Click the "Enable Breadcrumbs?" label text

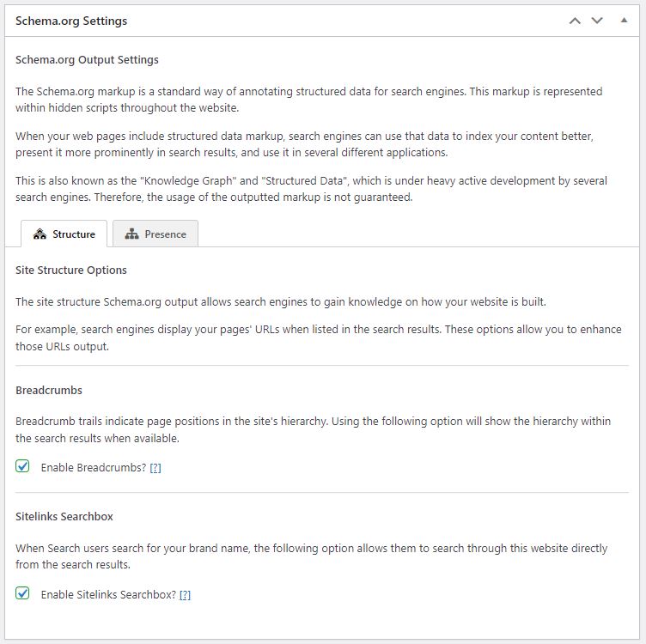point(93,468)
